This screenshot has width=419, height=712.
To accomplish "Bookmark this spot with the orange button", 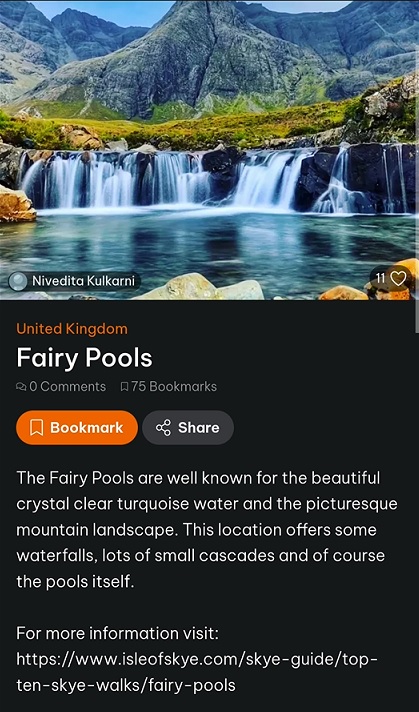I will (x=77, y=428).
